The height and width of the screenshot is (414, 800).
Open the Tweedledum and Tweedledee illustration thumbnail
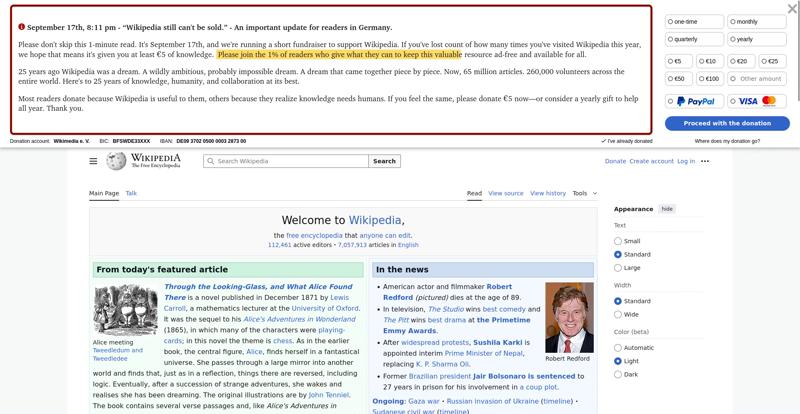click(126, 310)
